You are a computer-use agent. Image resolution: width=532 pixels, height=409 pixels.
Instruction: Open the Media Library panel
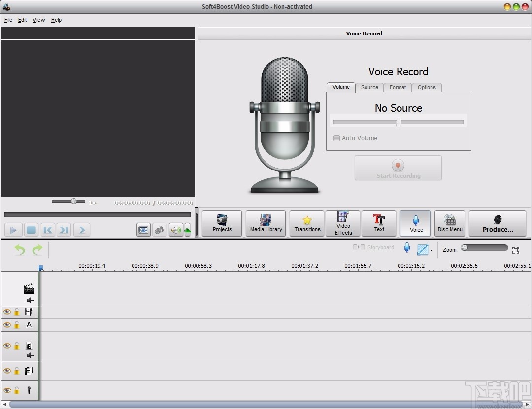[x=266, y=223]
